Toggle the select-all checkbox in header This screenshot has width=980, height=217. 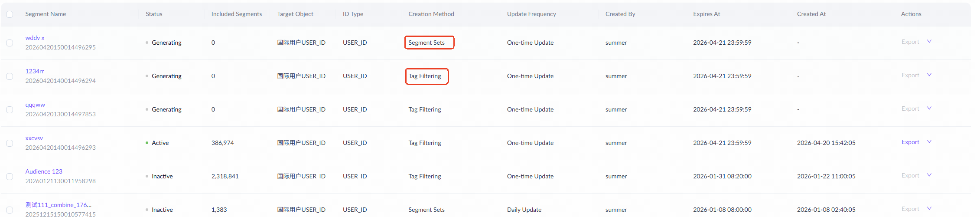point(10,14)
